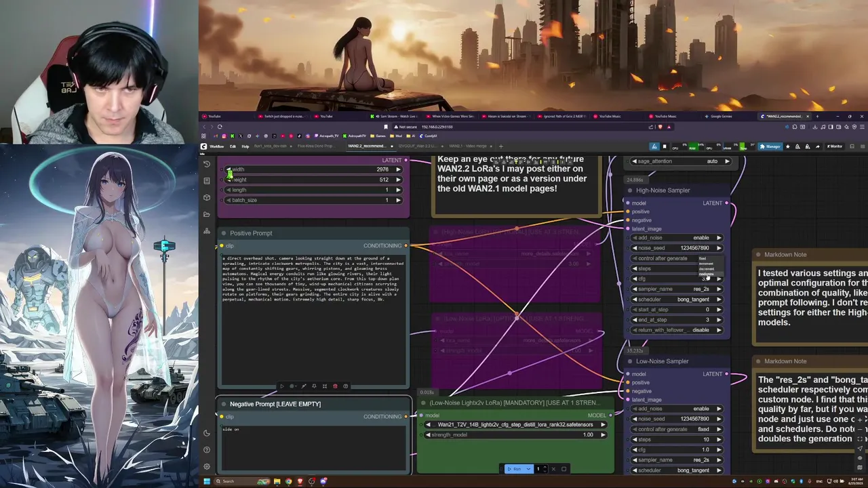Toggle return_with_leftover disable setting
868x488 pixels.
pos(677,330)
